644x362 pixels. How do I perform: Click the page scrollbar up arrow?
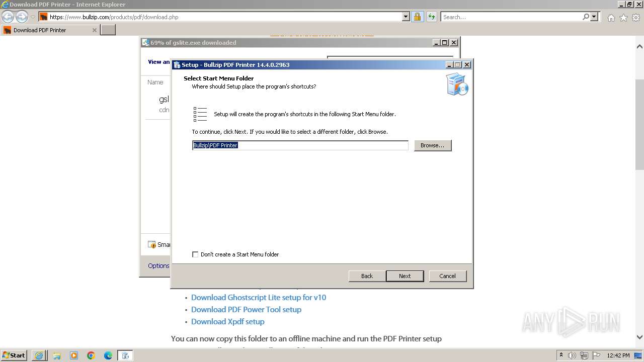tap(640, 47)
